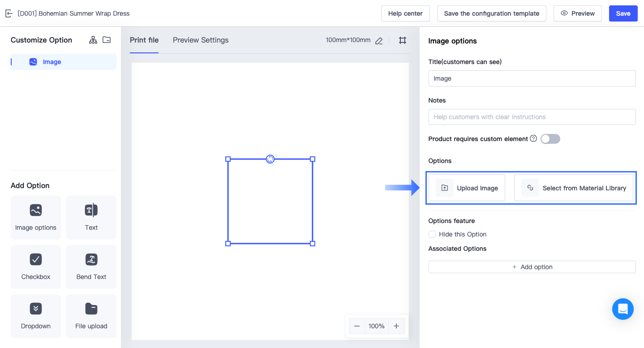Open the help tooltip next to custom element
644x348 pixels.
coord(533,138)
